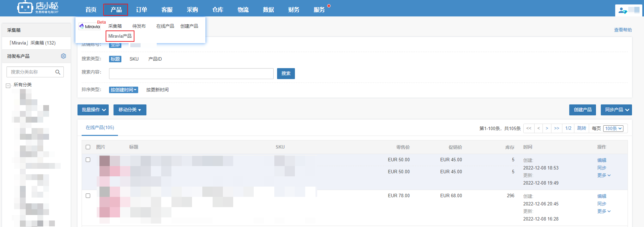Switch to 在线产品(105) tab
Screen dimensions: 644x227
coord(100,127)
